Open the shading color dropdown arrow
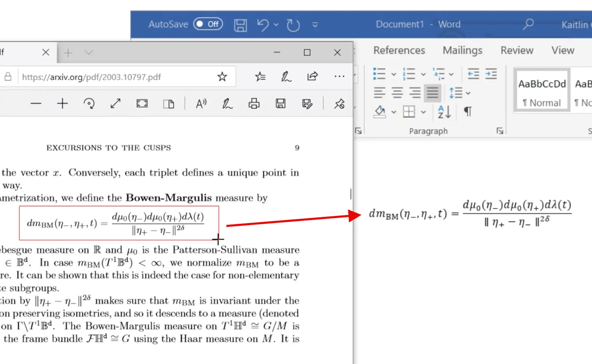592x364 pixels. point(394,112)
